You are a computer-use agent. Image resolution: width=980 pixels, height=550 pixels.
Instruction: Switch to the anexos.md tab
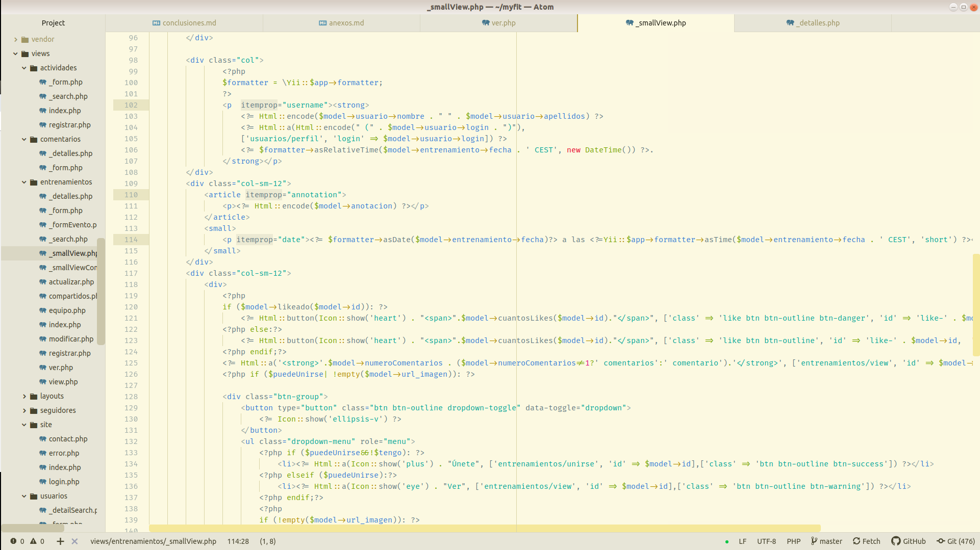(341, 23)
